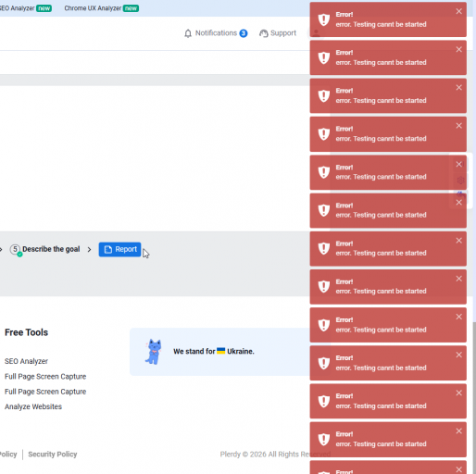476x474 pixels.
Task: Open the Support headset icon
Action: point(263,33)
